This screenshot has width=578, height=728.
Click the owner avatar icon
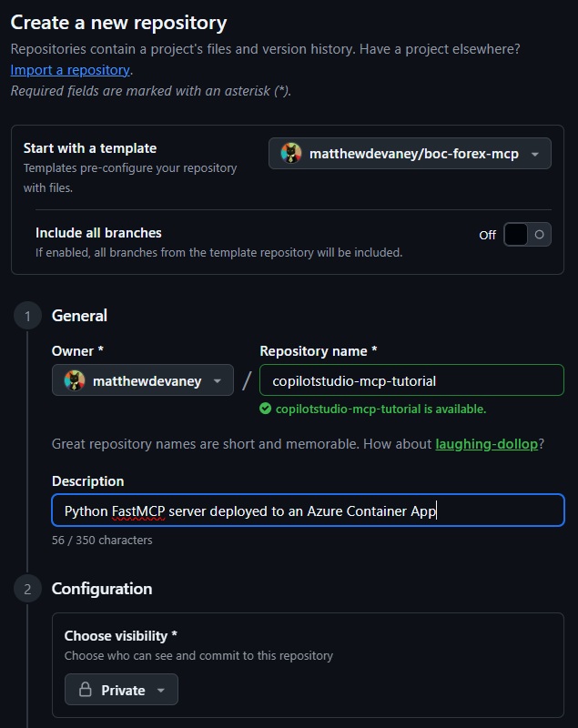(x=74, y=381)
